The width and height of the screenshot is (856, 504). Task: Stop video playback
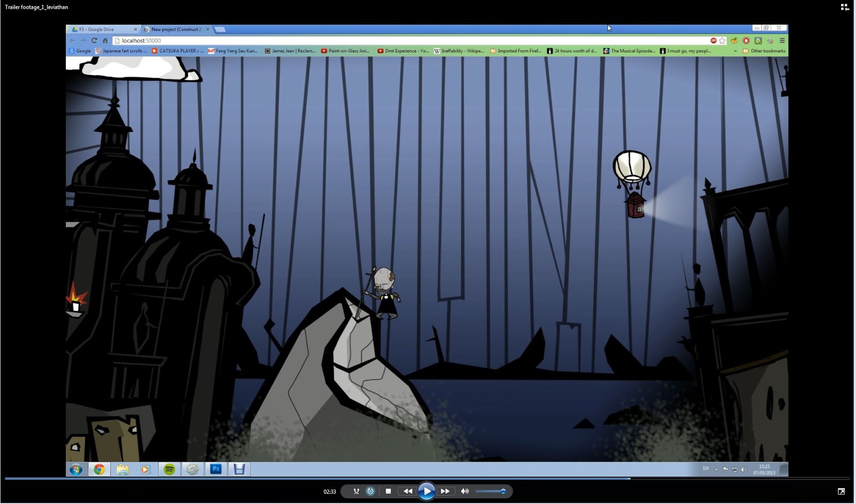pos(388,491)
